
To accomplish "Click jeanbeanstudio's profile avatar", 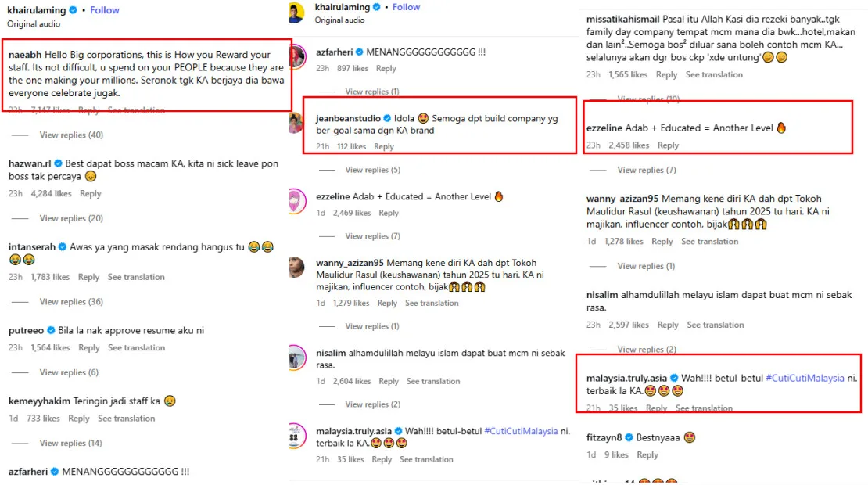I will [297, 123].
